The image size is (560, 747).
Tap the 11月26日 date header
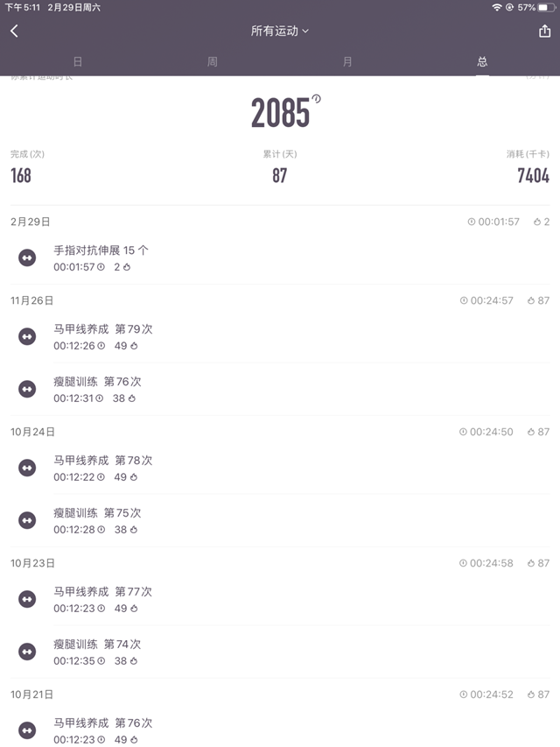[32, 300]
